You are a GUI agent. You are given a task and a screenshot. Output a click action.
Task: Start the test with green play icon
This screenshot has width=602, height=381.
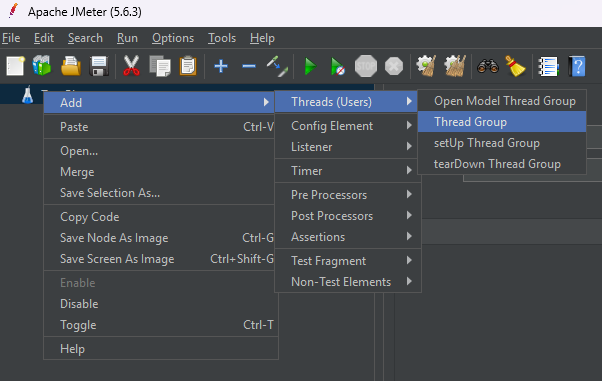(310, 66)
